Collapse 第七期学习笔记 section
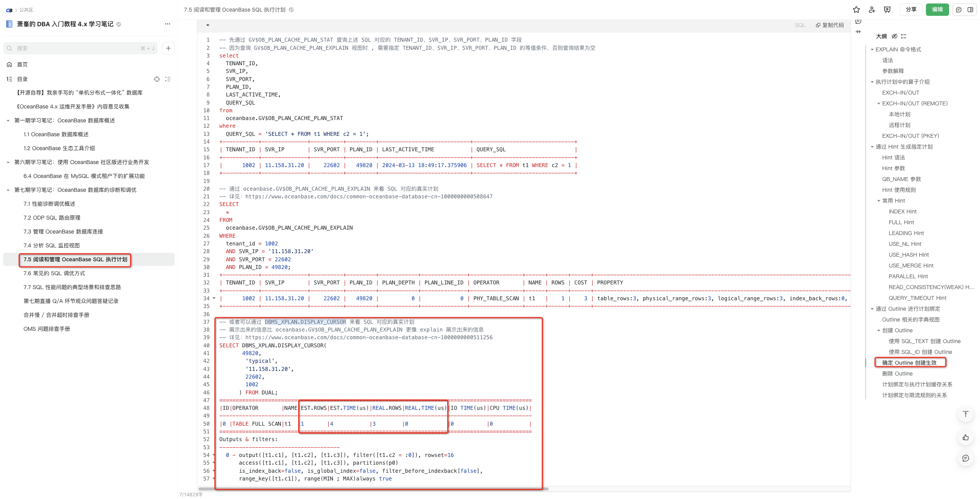Image resolution: width=980 pixels, height=499 pixels. [x=8, y=190]
